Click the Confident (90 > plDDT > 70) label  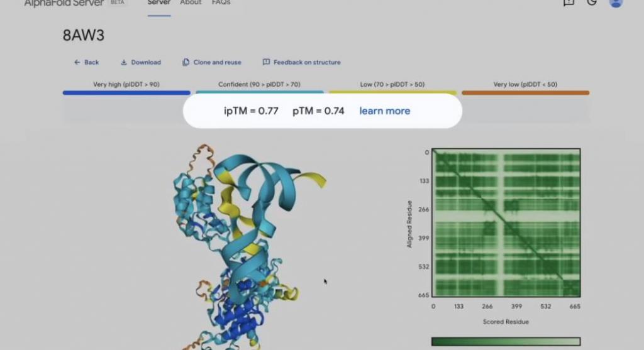pyautogui.click(x=259, y=85)
